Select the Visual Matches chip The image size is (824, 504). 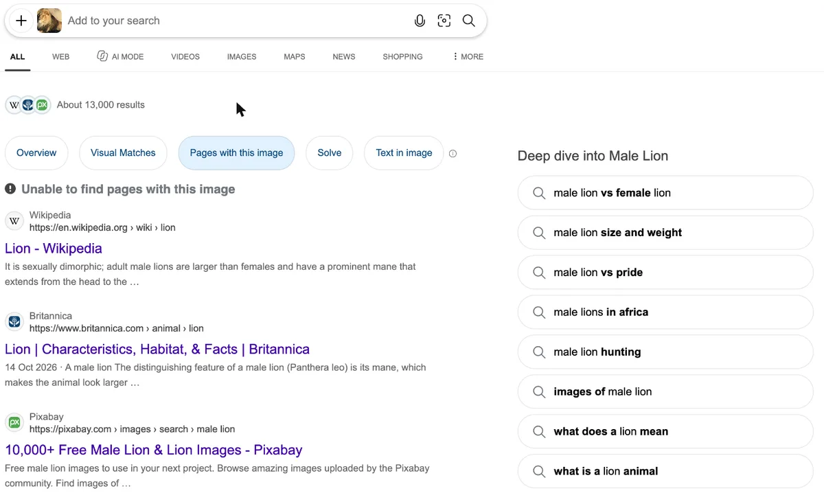(123, 152)
